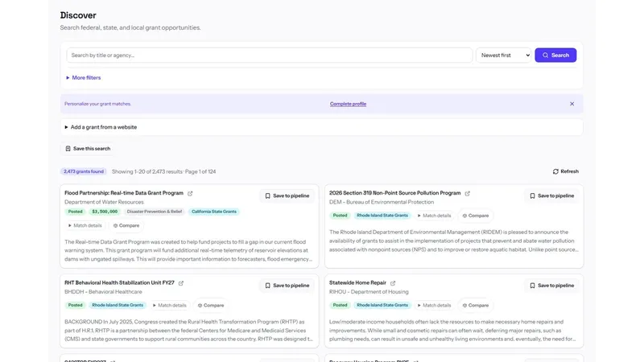This screenshot has height=362, width=644.
Task: Click the 2,473 grants found badge
Action: 84,171
